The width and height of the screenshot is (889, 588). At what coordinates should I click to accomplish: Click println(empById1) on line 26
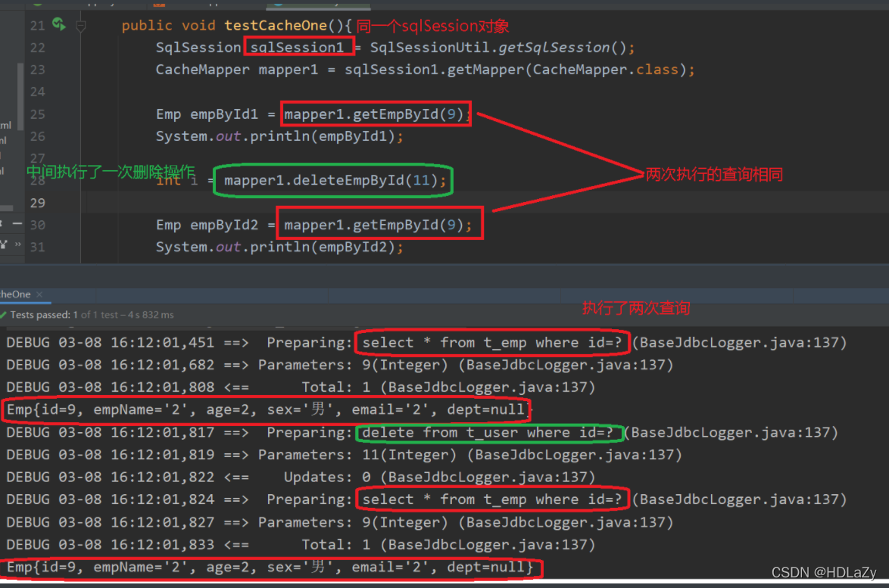click(x=322, y=136)
